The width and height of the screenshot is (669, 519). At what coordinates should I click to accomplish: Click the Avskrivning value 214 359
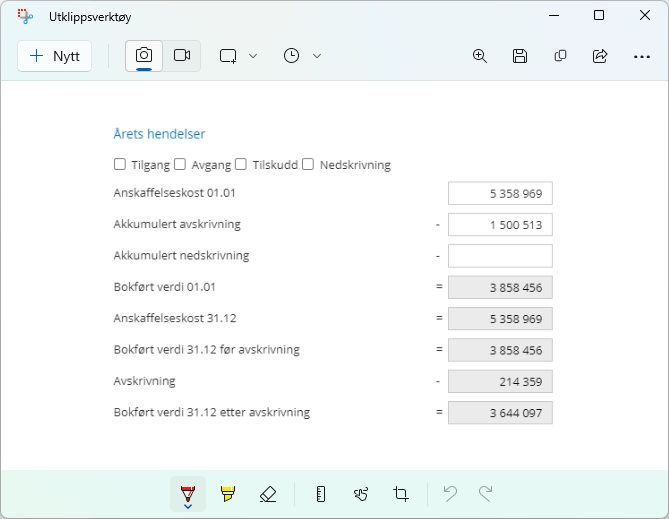point(500,381)
